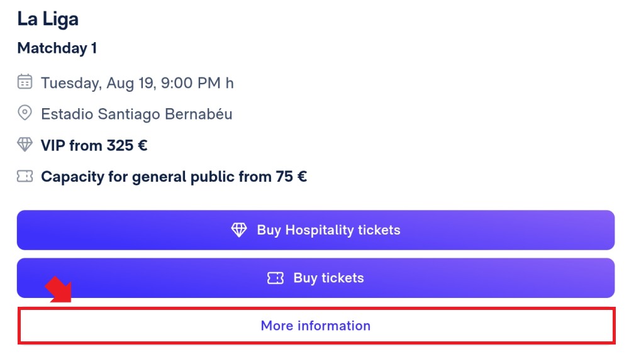Click the 325 € VIP price amount
Viewport: 629px width, 364px height.
[127, 145]
